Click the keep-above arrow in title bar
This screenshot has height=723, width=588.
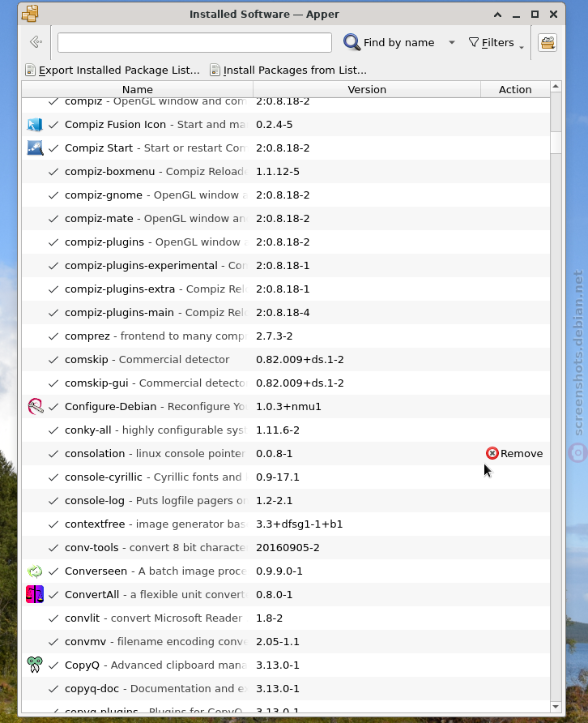(497, 15)
